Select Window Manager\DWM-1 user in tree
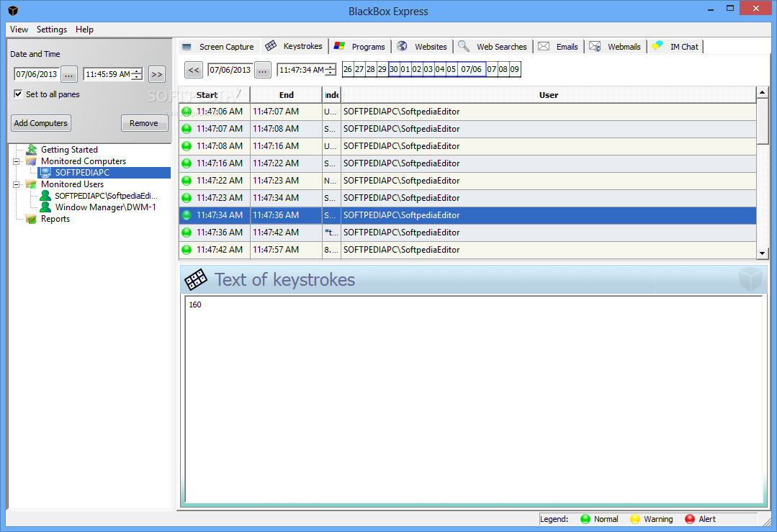The image size is (777, 532). point(106,207)
